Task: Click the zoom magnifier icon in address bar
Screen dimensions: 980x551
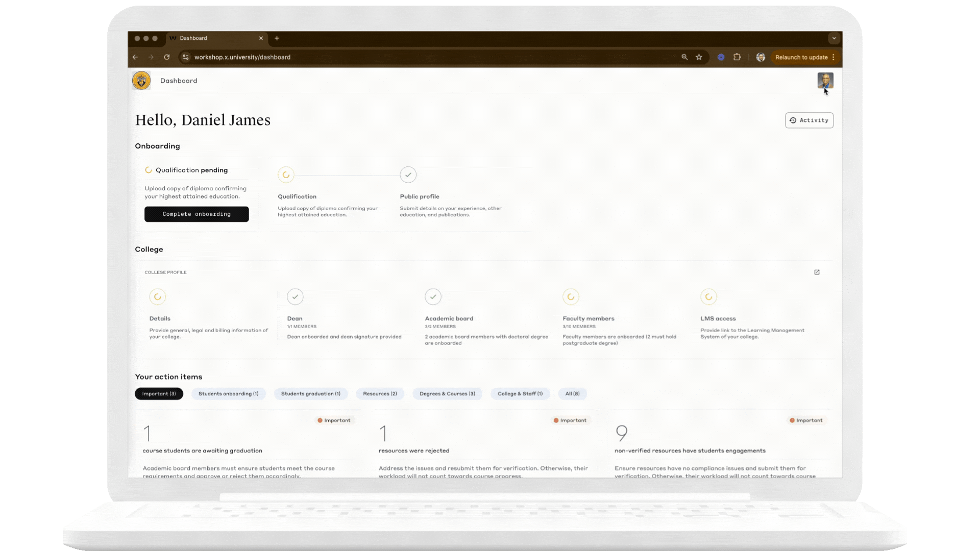Action: coord(684,57)
